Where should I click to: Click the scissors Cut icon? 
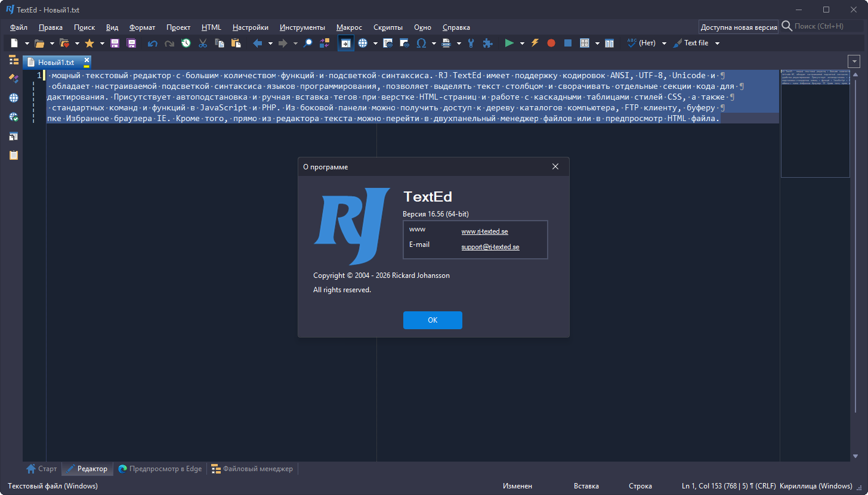pos(203,43)
